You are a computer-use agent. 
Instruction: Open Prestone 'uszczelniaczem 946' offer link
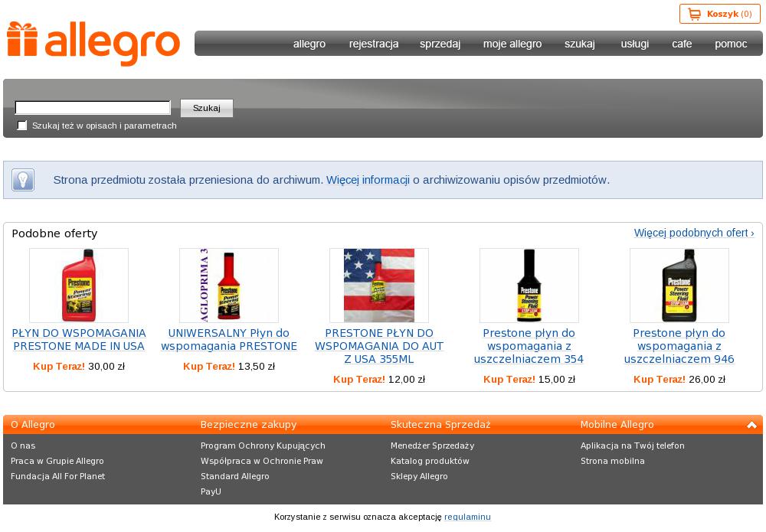pos(679,346)
